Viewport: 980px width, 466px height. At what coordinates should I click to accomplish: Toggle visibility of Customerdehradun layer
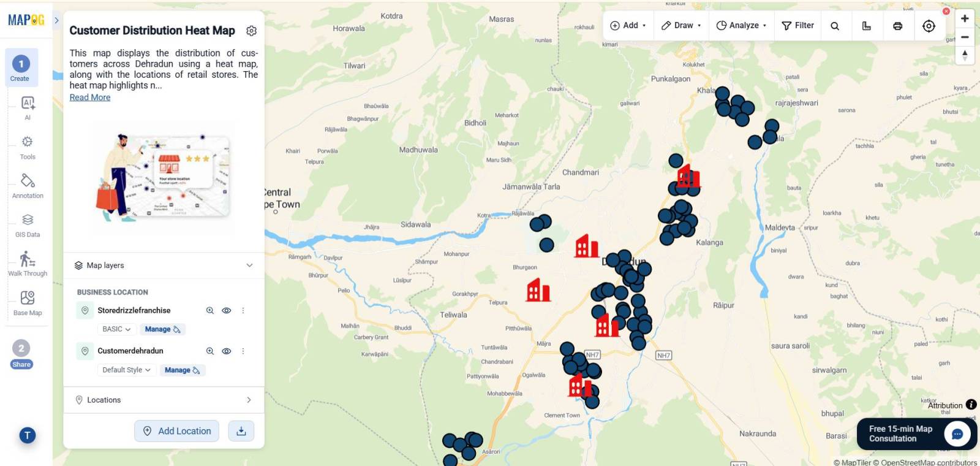tap(227, 351)
